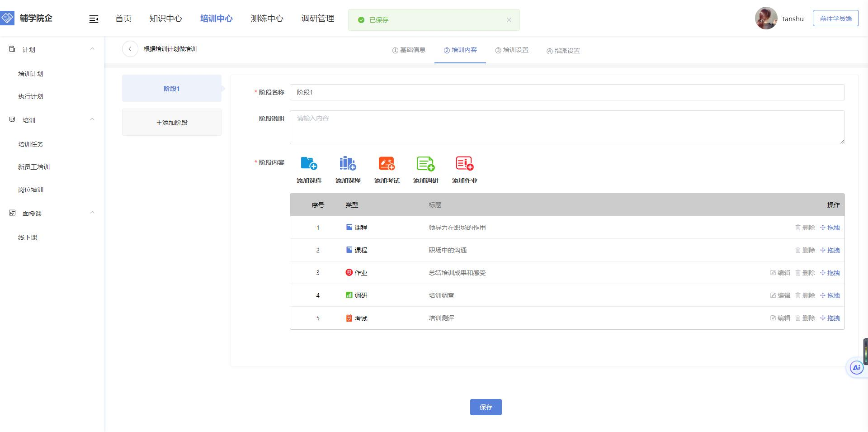Delete the 培训测评 row

[x=805, y=318]
